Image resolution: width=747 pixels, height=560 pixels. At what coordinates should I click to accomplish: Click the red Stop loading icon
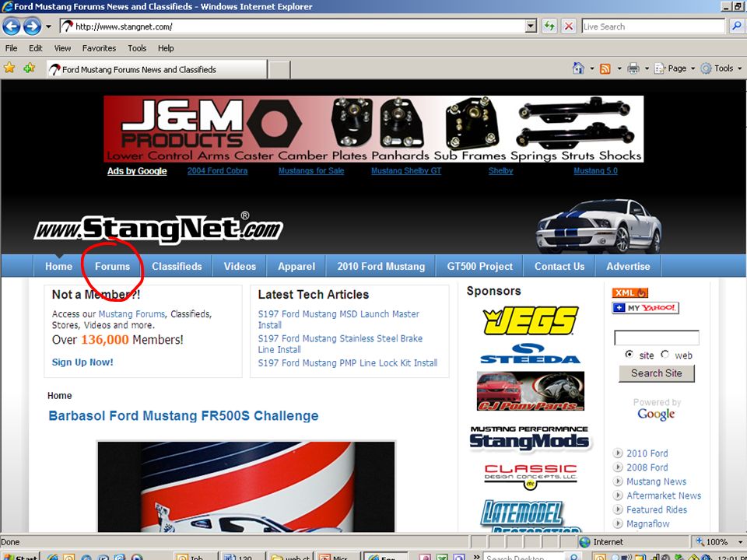(568, 26)
